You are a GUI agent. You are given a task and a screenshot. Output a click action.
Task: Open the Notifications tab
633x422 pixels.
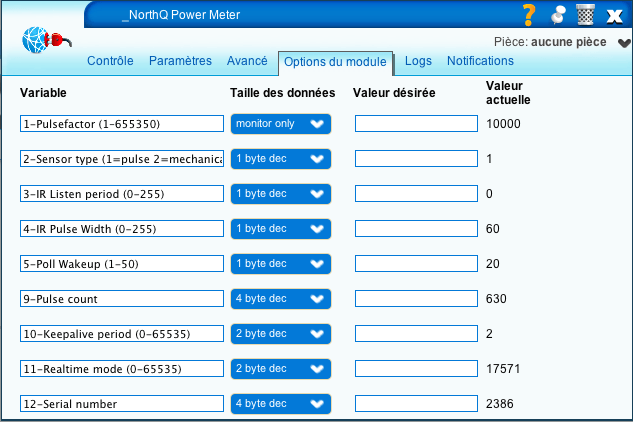click(480, 61)
